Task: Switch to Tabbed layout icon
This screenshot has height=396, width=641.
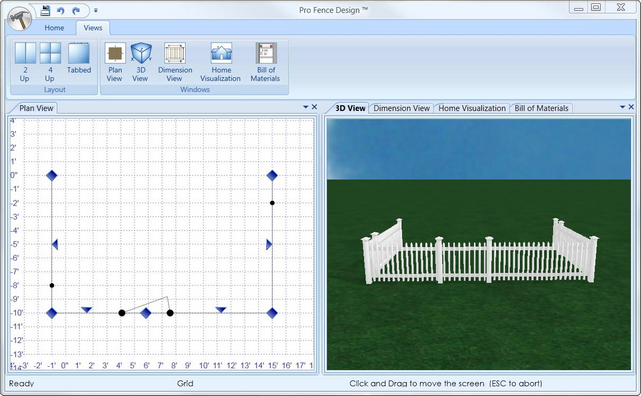Action: [x=78, y=53]
